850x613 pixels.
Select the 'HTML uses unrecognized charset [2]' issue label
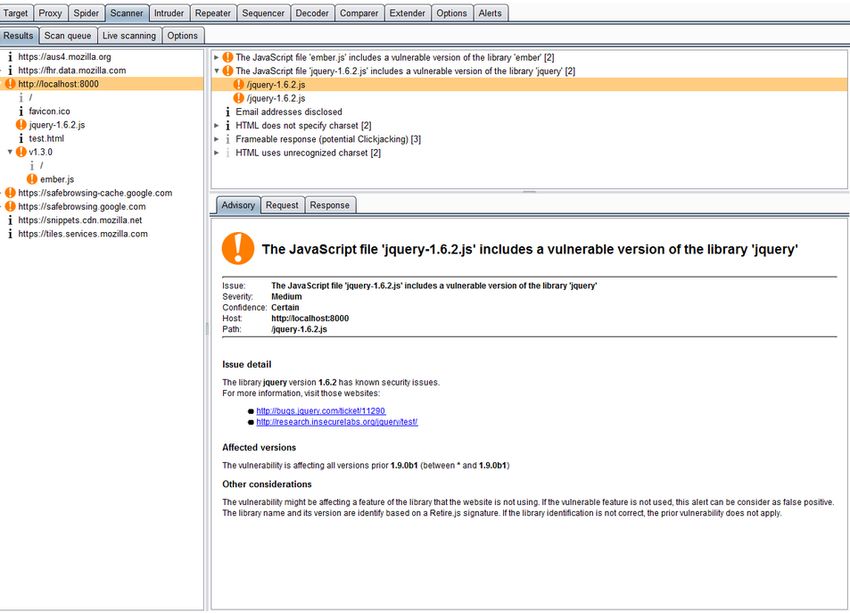[308, 153]
